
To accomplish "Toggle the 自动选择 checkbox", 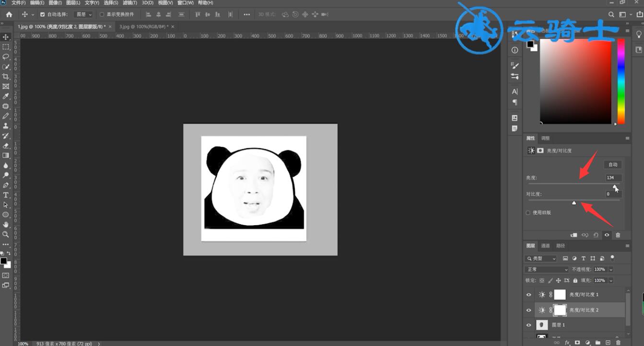I will [42, 14].
